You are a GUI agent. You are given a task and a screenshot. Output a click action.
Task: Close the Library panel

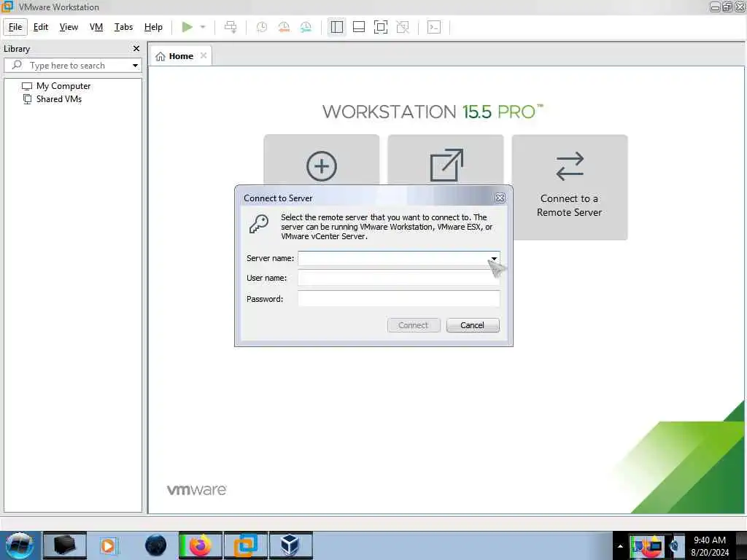coord(136,49)
